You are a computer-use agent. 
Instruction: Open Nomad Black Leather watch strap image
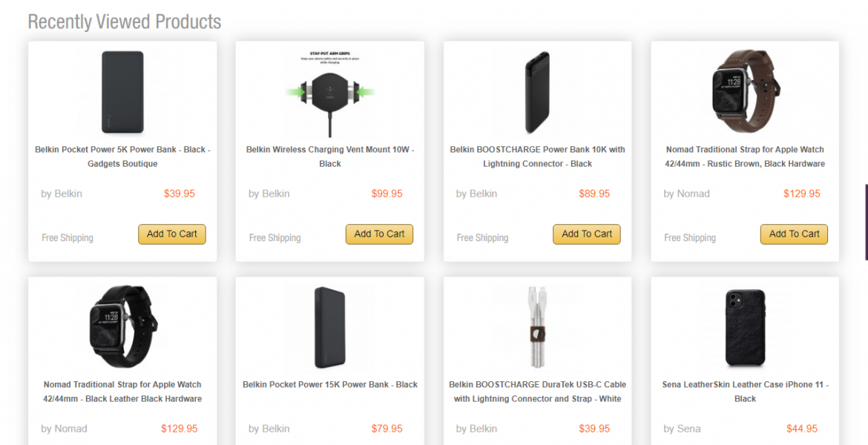(x=122, y=327)
